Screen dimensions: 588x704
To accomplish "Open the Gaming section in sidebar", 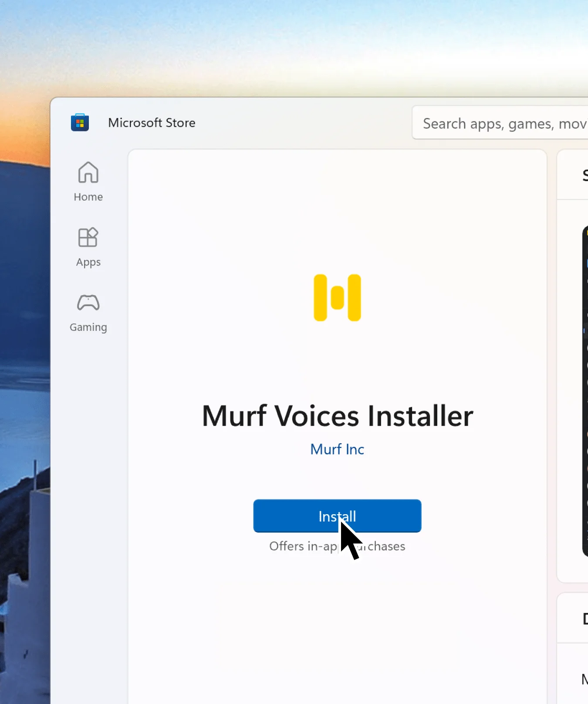I will 88,313.
